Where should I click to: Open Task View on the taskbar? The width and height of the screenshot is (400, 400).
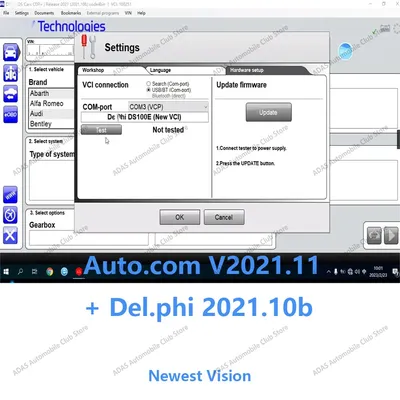click(34, 272)
